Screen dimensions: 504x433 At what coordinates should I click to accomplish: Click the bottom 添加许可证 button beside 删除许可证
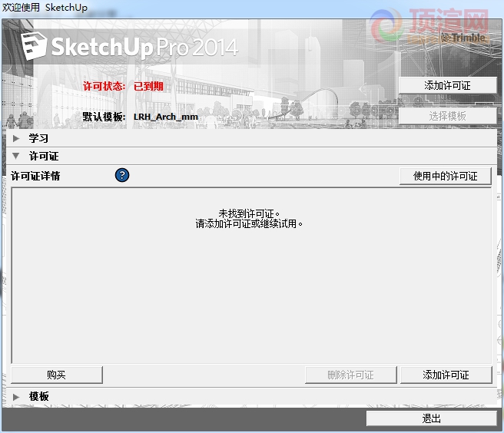tap(446, 375)
